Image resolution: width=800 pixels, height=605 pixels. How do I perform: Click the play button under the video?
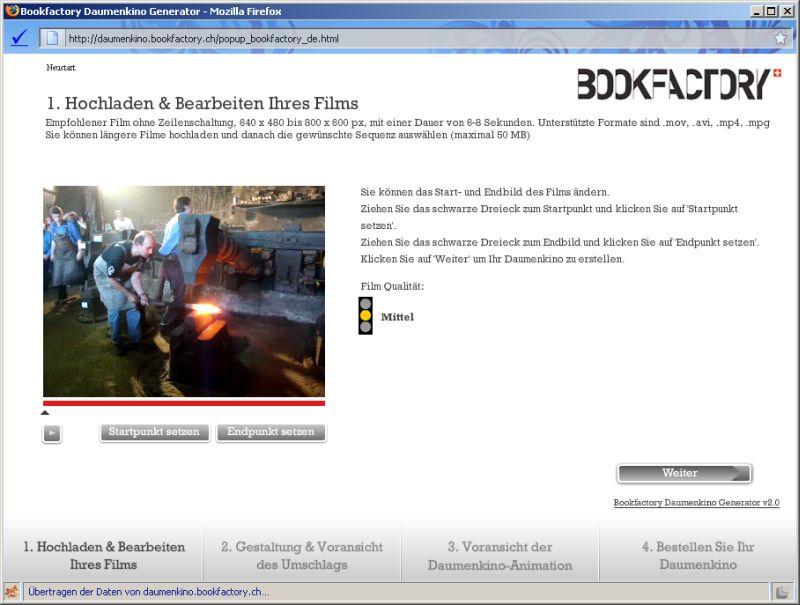pos(52,434)
